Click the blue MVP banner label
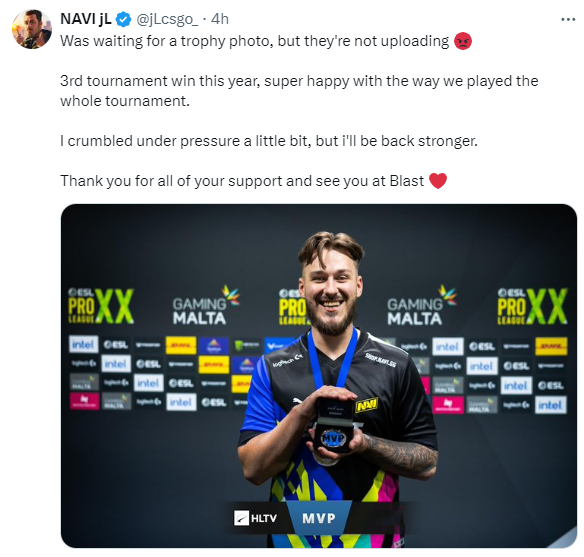584x557 pixels. point(319,518)
